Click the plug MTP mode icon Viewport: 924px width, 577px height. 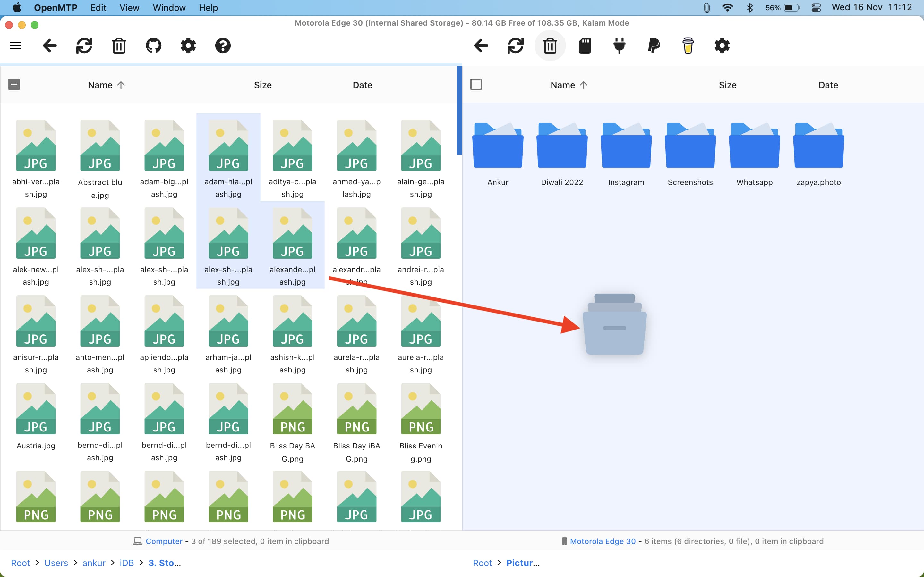click(x=619, y=46)
